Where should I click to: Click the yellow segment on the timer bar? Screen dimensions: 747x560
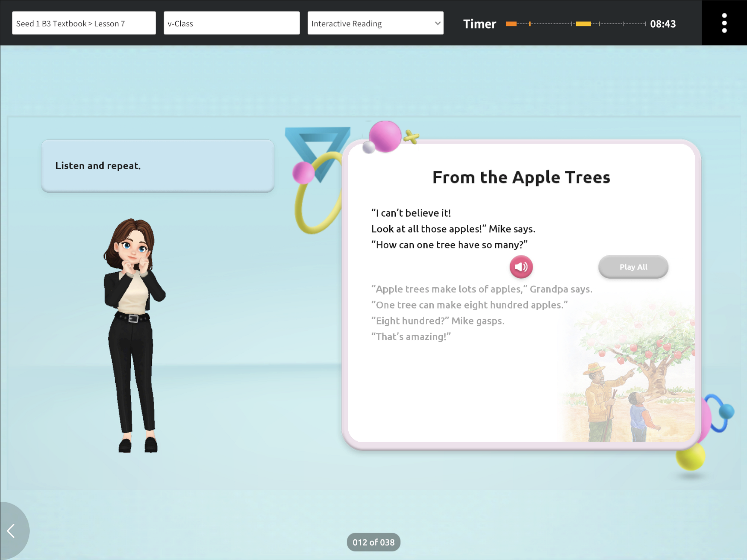583,24
